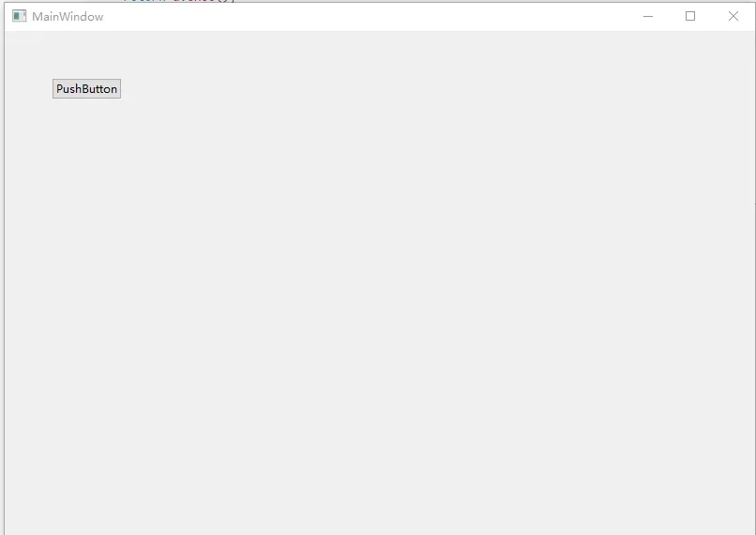Image resolution: width=756 pixels, height=535 pixels.
Task: Click the PushButton button
Action: coord(87,89)
